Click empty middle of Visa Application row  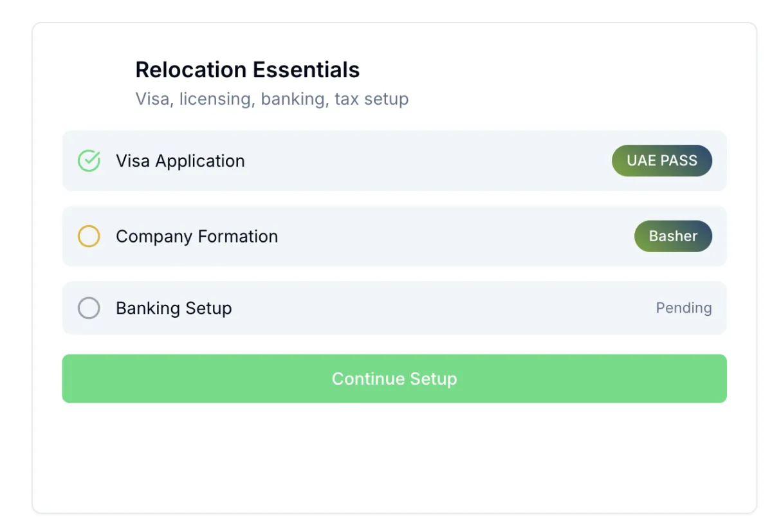pos(425,161)
